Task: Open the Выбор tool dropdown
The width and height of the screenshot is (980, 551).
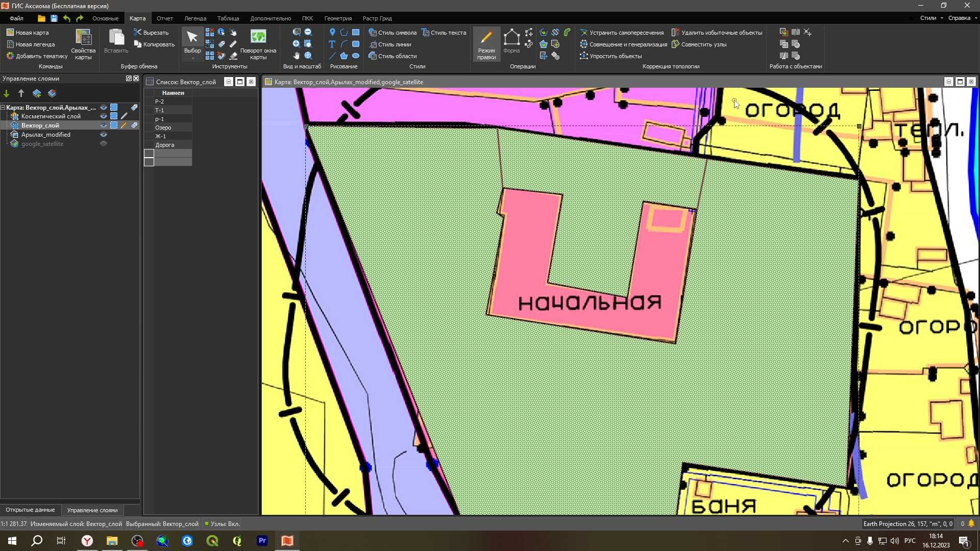Action: click(192, 58)
